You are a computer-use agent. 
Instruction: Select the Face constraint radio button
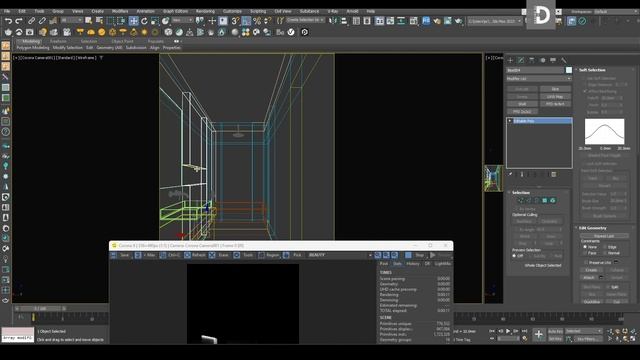(584, 253)
